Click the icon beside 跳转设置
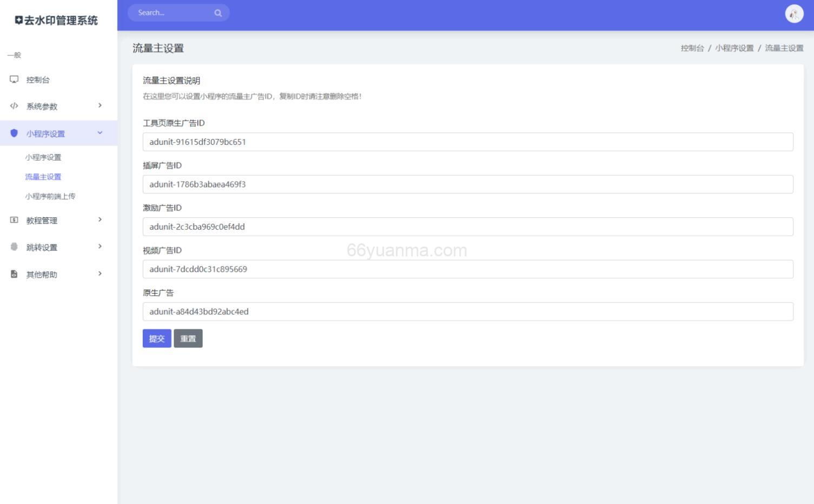814x504 pixels. 14,247
